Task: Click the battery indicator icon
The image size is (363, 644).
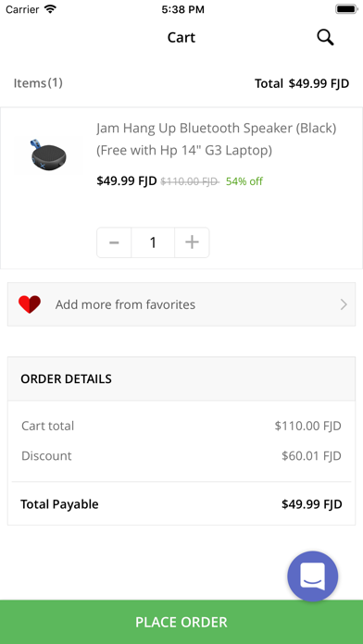Action: [346, 9]
